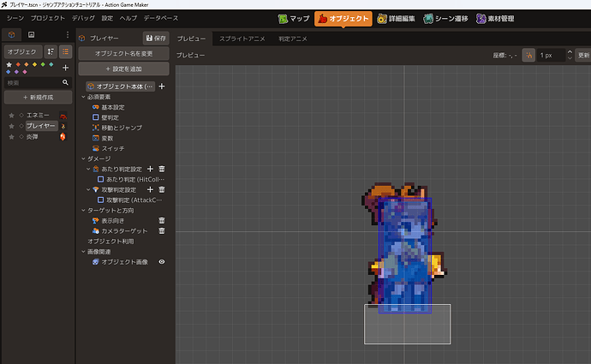Select the オブジェクト mode button
The height and width of the screenshot is (364, 591).
[343, 19]
